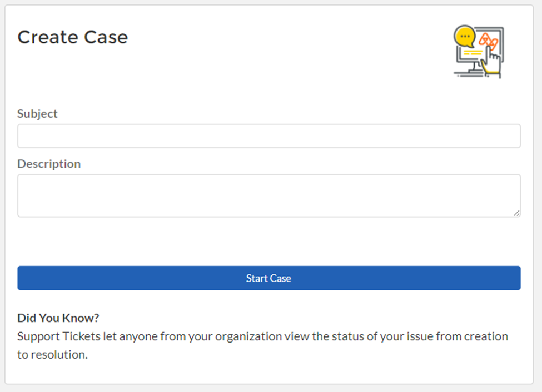This screenshot has height=392, width=542.
Task: Click the Did You Know? heading
Action: pos(58,318)
